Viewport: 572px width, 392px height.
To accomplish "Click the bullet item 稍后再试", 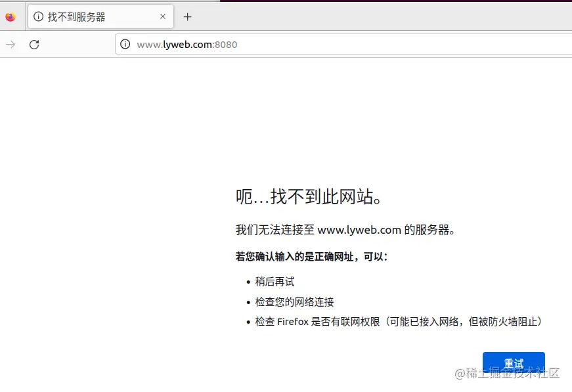I will pyautogui.click(x=275, y=282).
